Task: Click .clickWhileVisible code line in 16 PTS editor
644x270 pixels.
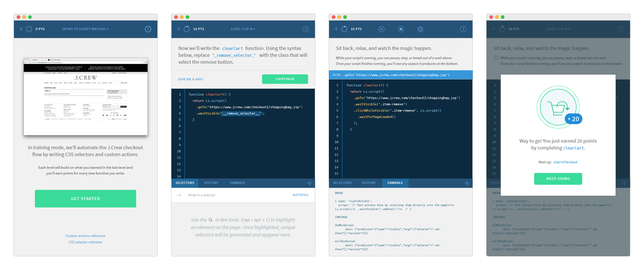Action: click(397, 110)
